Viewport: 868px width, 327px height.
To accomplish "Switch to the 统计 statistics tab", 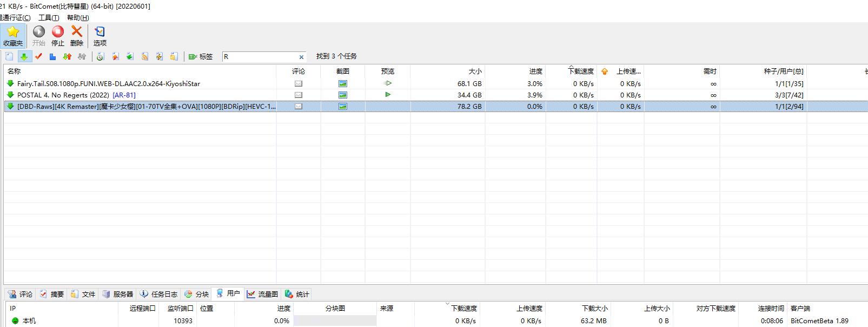I will (297, 294).
